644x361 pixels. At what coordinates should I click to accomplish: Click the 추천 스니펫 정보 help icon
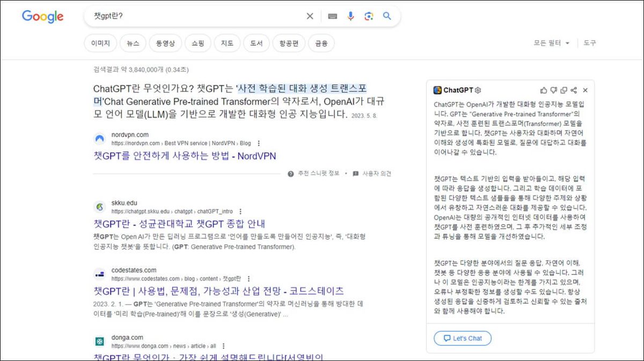tap(290, 174)
